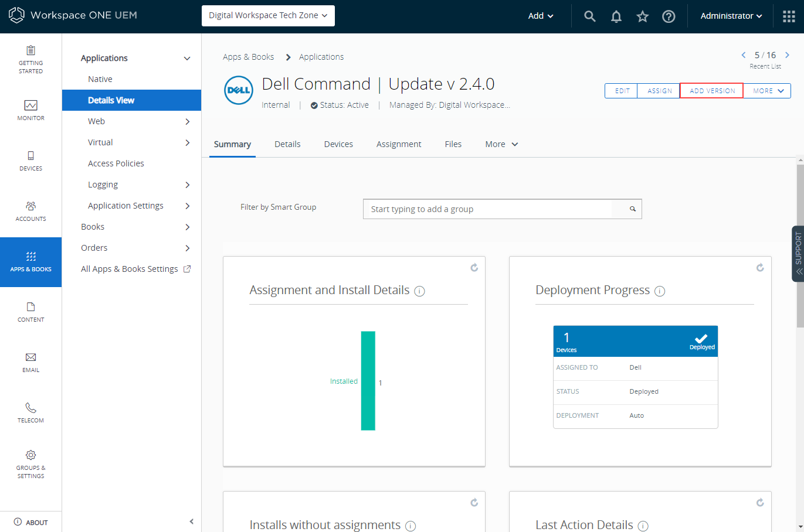The width and height of the screenshot is (804, 532).
Task: Switch to the Assignment tab
Action: tap(399, 144)
